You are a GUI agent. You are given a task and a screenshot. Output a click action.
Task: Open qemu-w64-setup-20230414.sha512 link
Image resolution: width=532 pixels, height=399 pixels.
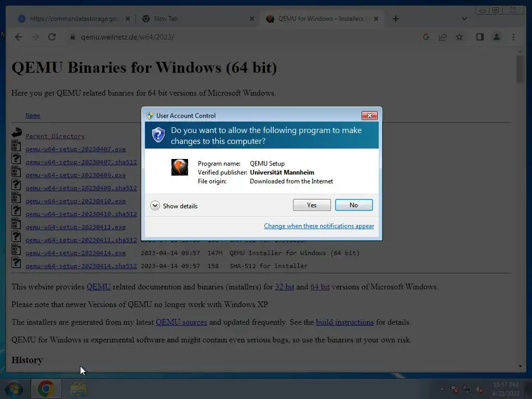click(81, 266)
